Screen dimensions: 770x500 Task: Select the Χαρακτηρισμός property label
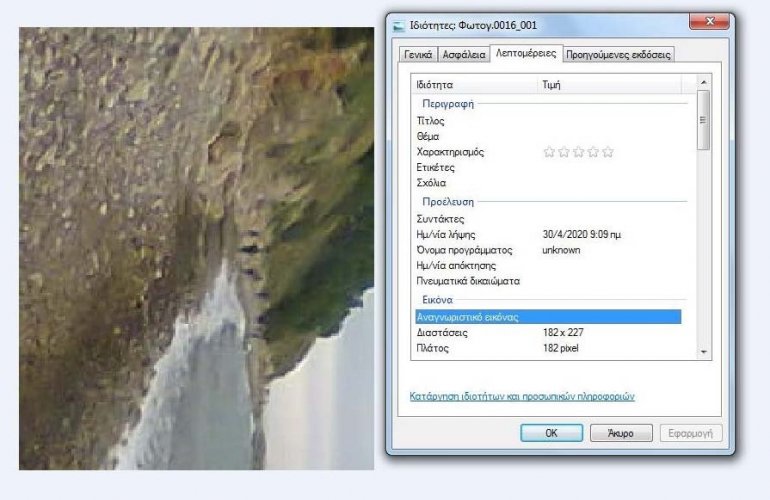[x=450, y=152]
